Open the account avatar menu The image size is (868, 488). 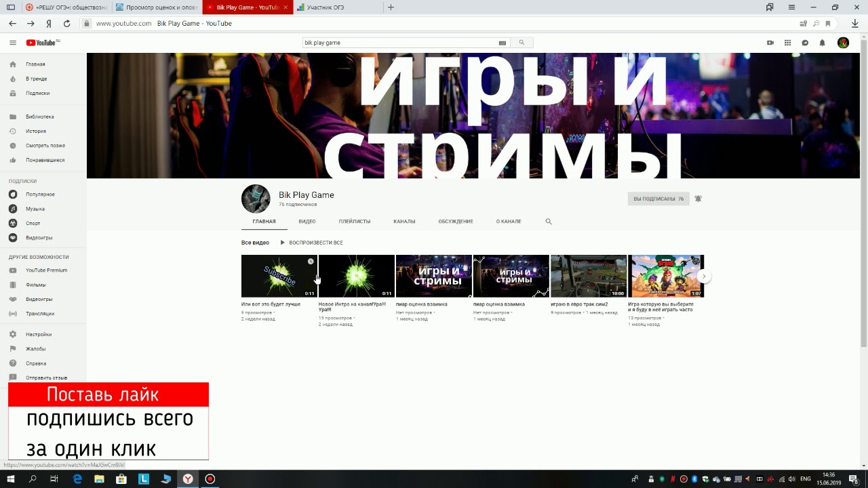(x=843, y=43)
